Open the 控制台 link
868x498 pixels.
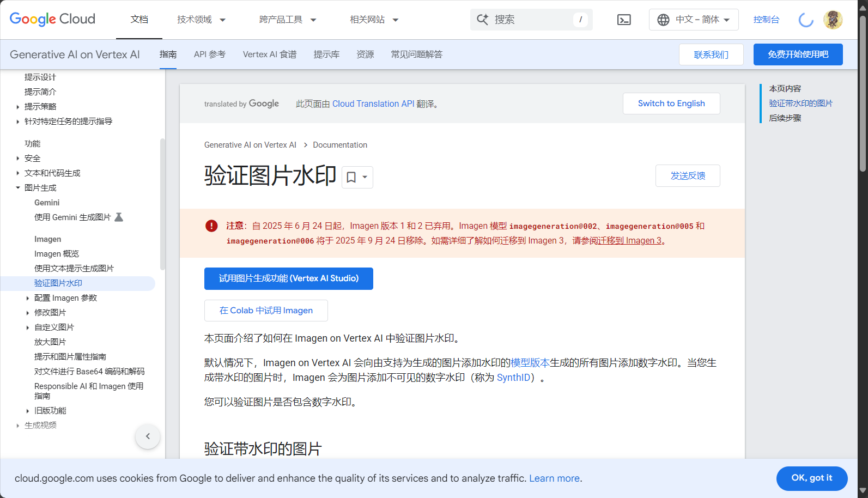pyautogui.click(x=766, y=20)
